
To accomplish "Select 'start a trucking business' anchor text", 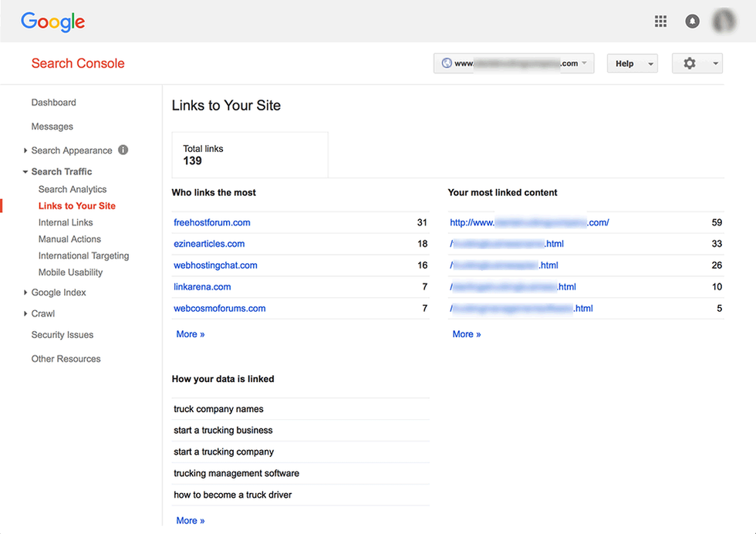I will click(223, 431).
